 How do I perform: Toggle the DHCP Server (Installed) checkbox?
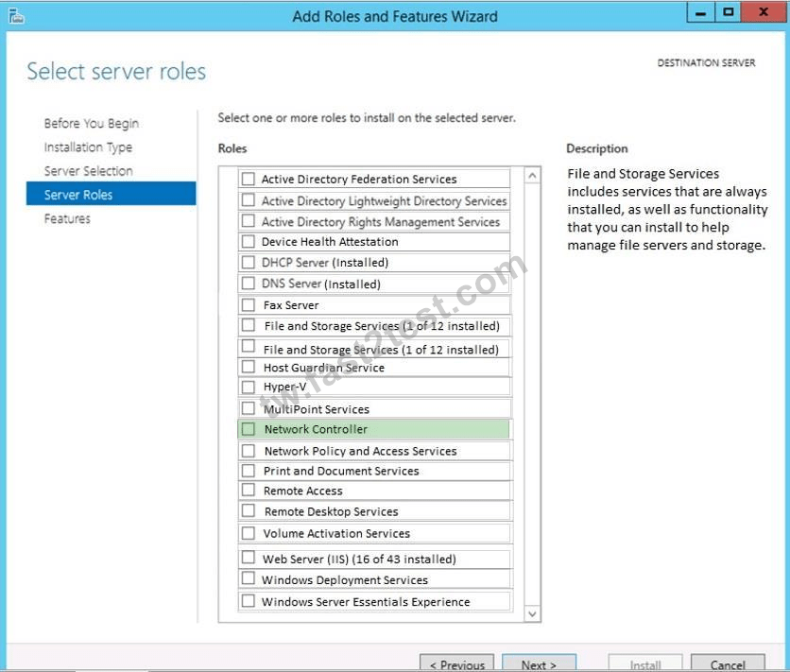249,262
